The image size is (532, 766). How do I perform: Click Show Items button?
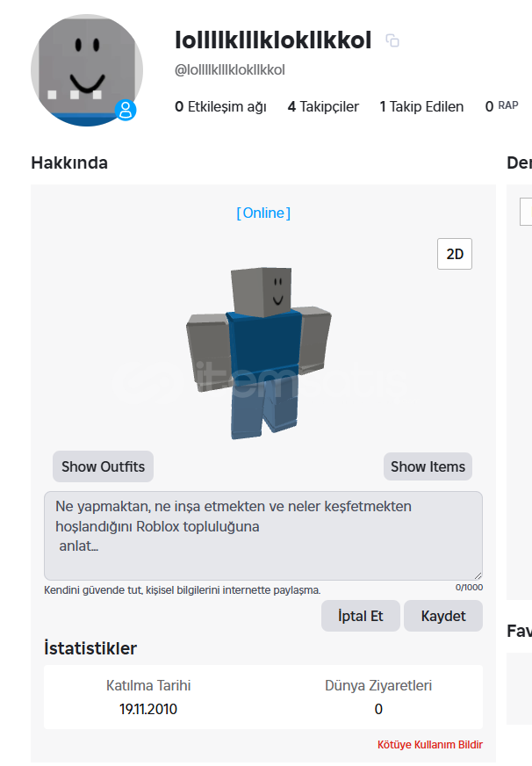coord(428,466)
